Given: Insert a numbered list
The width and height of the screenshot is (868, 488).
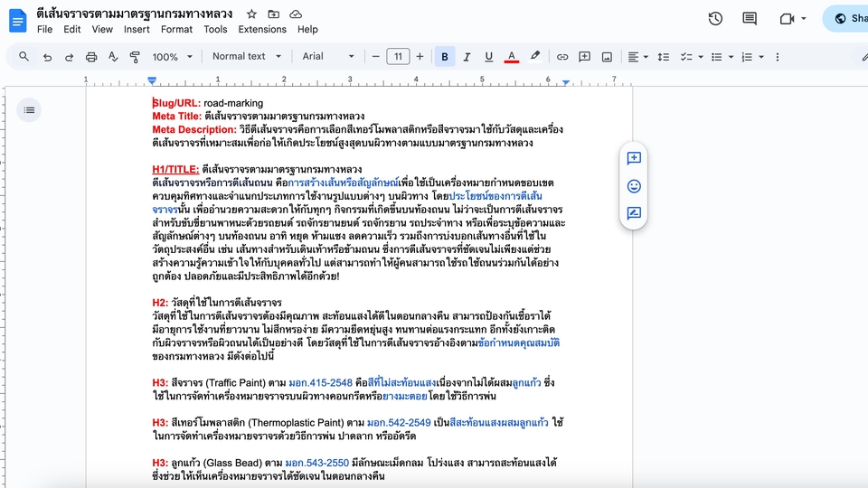Looking at the screenshot, I should [x=747, y=56].
